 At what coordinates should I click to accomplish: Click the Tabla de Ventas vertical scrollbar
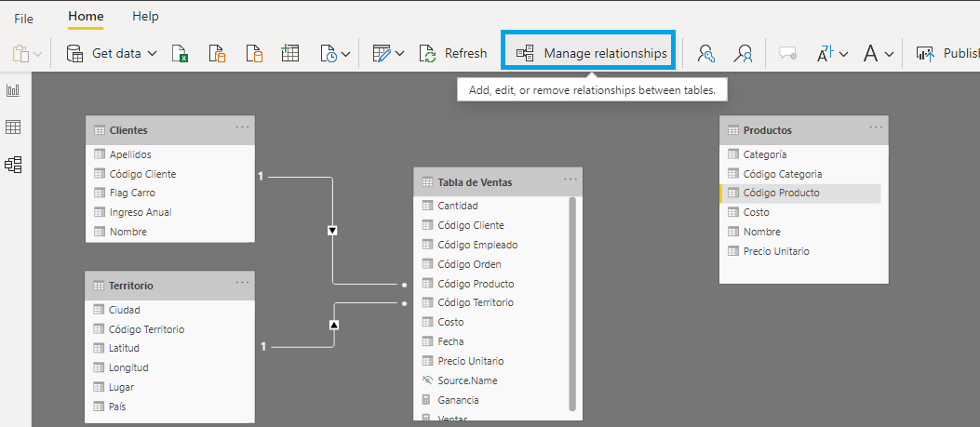[572, 298]
